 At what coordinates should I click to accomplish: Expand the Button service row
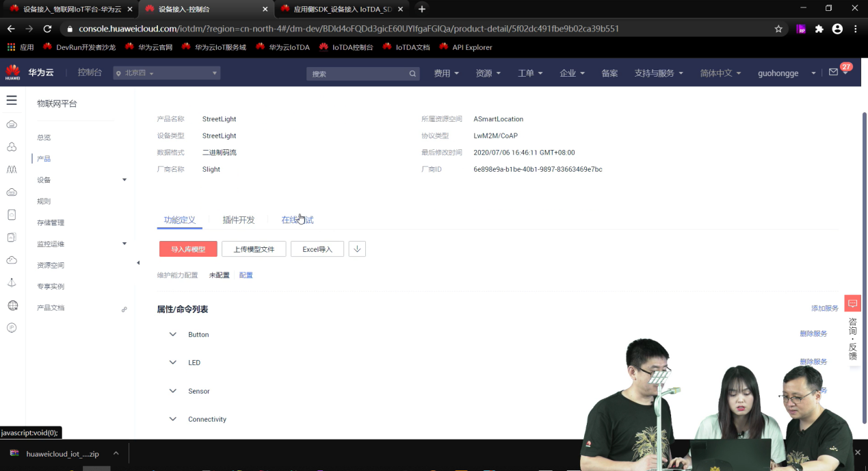(x=173, y=334)
